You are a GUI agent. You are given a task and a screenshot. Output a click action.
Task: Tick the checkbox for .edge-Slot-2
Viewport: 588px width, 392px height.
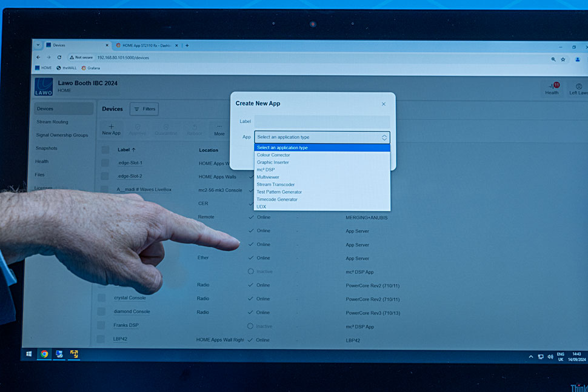(105, 176)
